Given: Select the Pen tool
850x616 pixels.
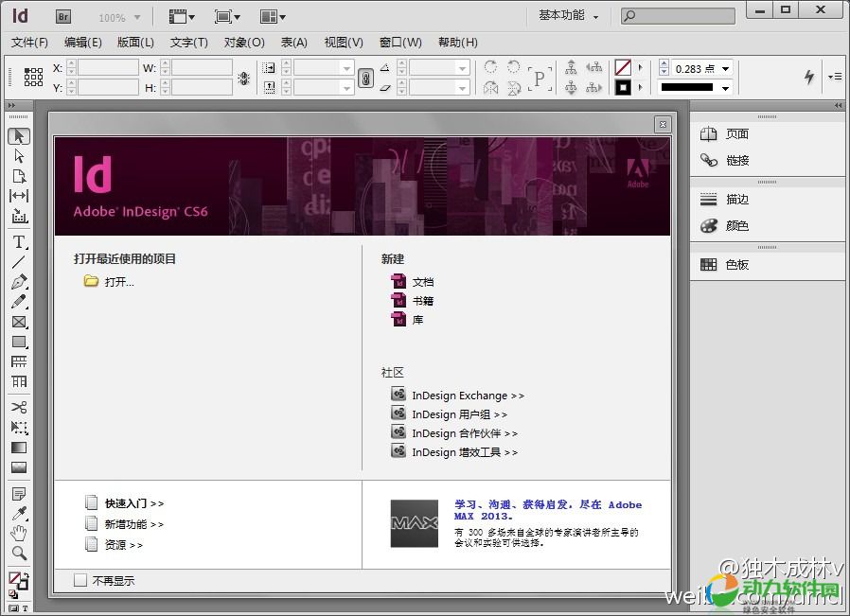Looking at the screenshot, I should (19, 282).
